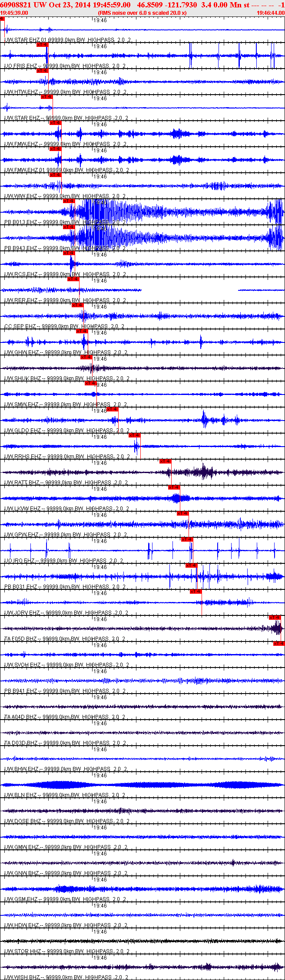Click the 'UW.STOR HHZ' station label
Viewport: 285px width, 980px height.
(x=23, y=951)
